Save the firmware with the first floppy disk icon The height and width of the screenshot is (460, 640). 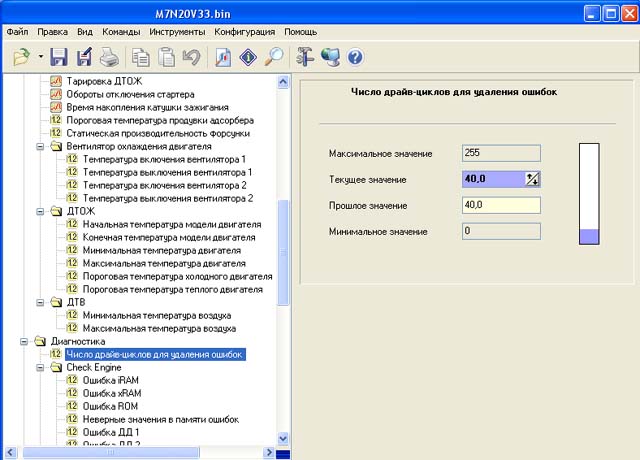point(59,57)
